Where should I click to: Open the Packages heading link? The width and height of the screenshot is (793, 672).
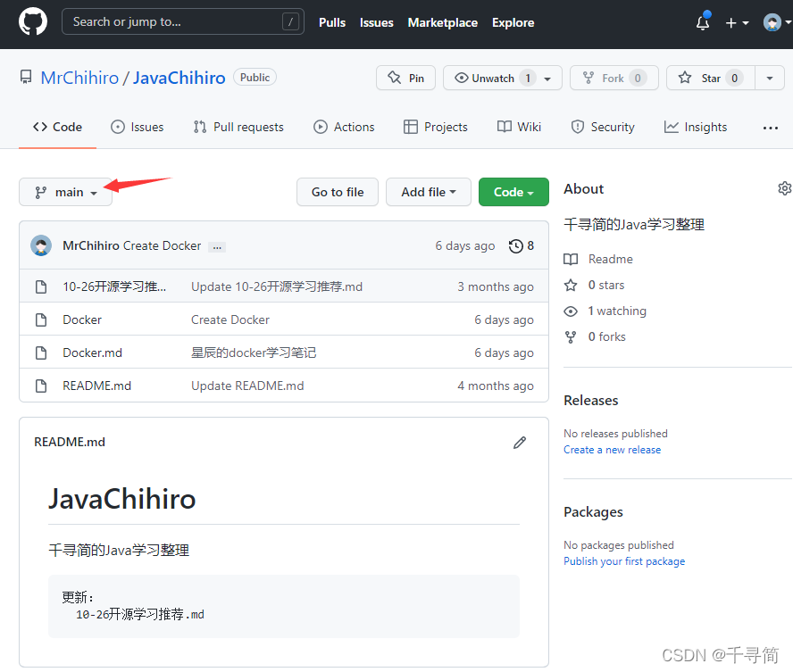click(593, 512)
